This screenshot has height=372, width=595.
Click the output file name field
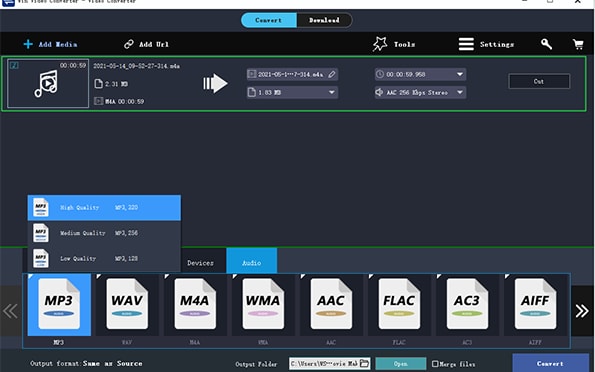point(292,74)
